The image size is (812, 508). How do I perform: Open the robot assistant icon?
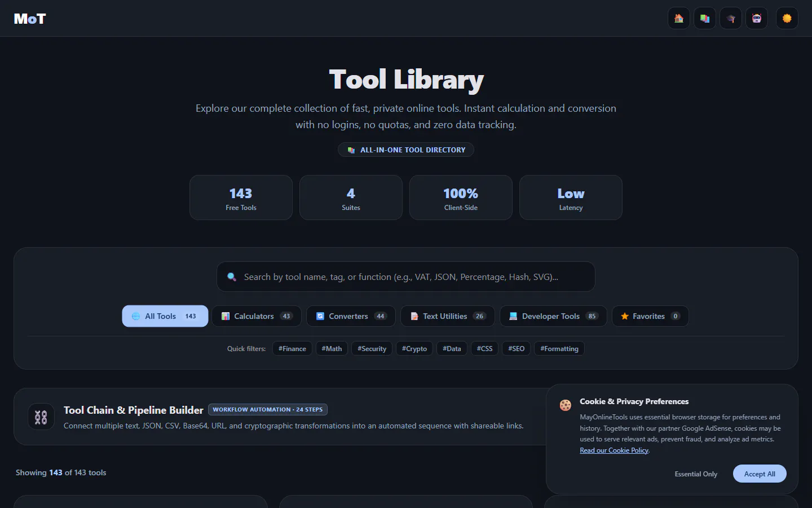tap(757, 19)
